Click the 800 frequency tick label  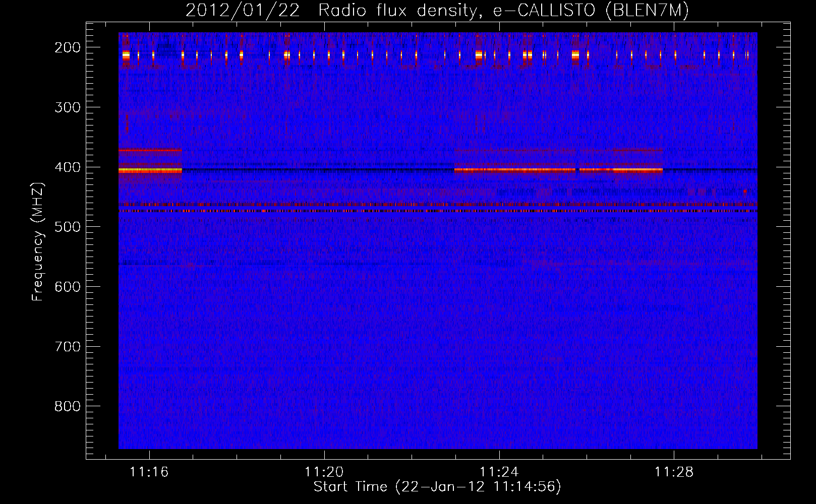(68, 406)
